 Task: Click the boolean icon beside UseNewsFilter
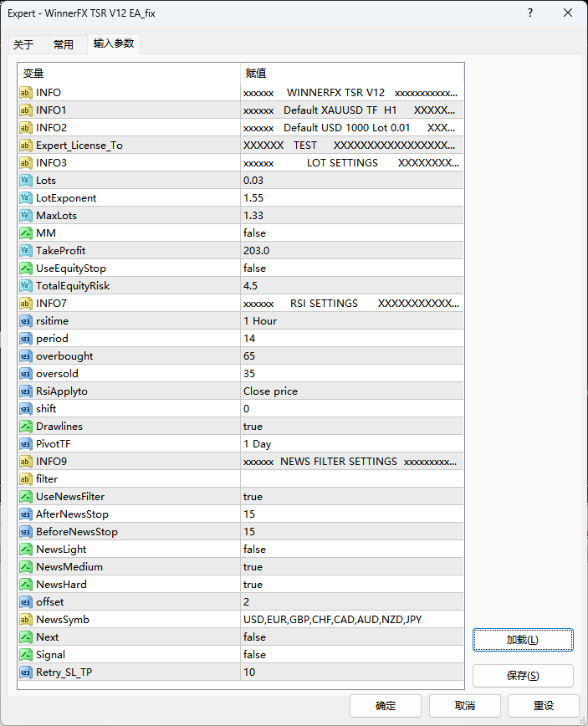[x=26, y=497]
